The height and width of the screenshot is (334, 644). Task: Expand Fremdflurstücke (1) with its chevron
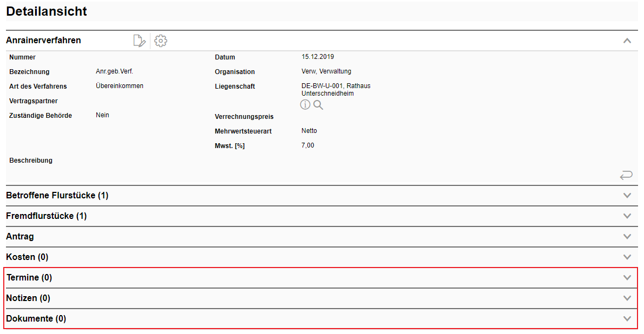tap(627, 216)
